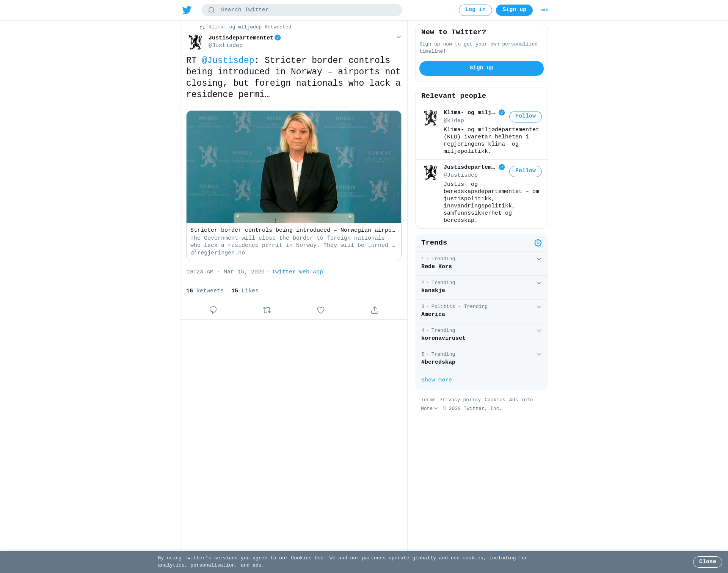Open the regjeringen.no article card image

coord(294,167)
